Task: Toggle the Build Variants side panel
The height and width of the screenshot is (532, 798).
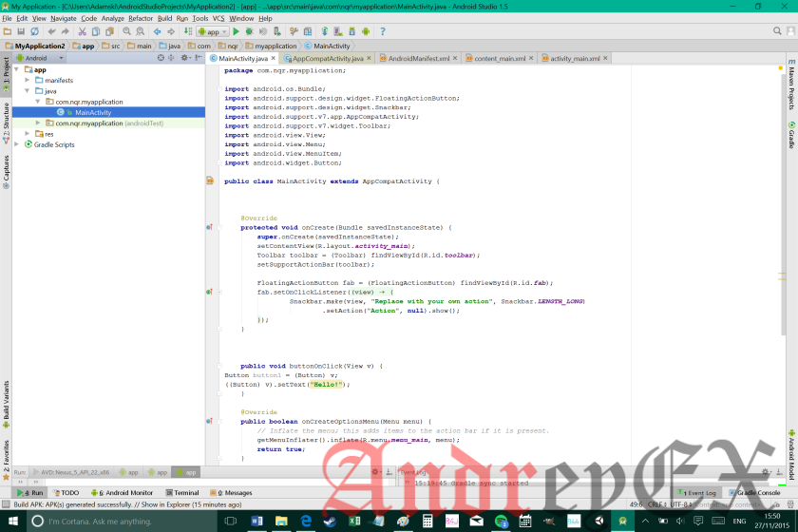Action: coord(6,404)
